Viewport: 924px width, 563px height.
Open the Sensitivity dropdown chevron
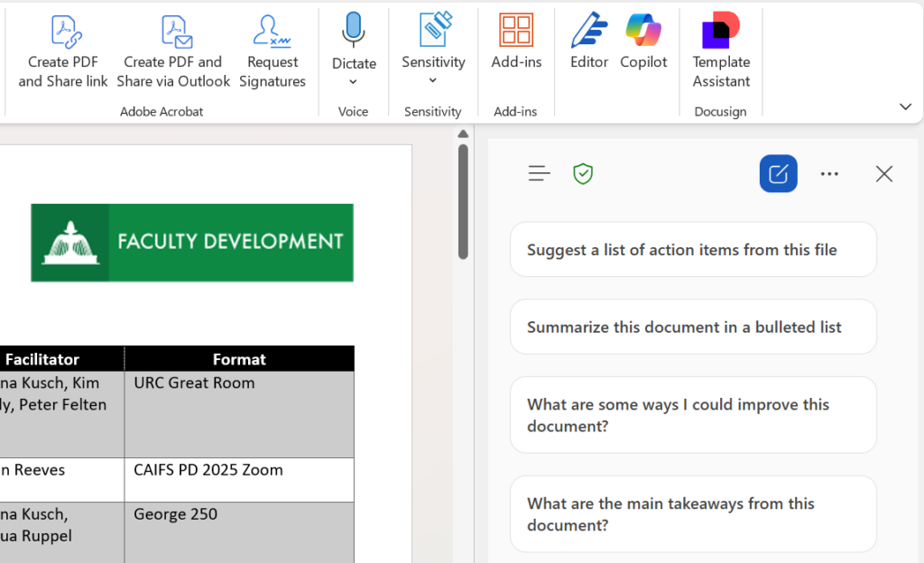point(433,78)
